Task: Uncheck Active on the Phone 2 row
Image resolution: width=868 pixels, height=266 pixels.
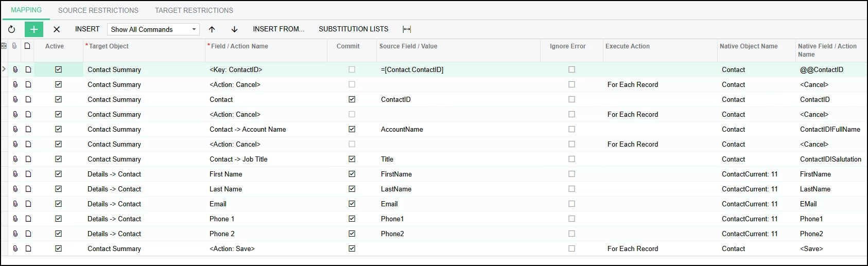Action: click(x=59, y=234)
